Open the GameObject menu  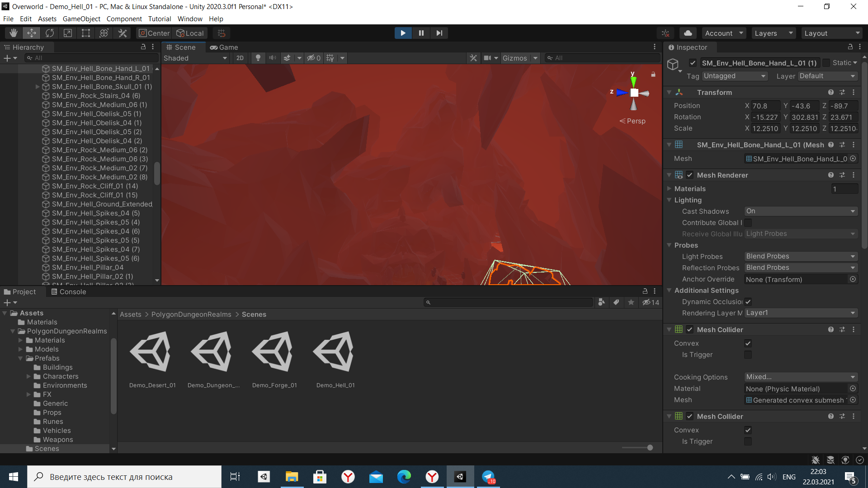[81, 19]
